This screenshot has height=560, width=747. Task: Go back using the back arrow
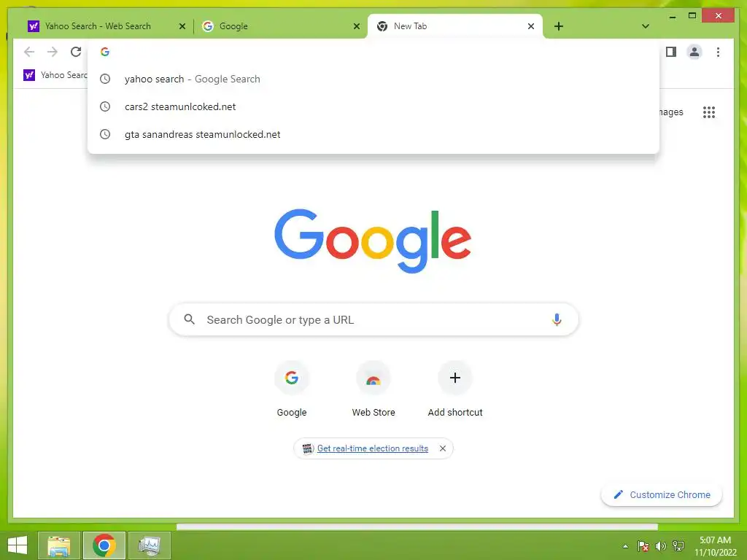pyautogui.click(x=29, y=52)
